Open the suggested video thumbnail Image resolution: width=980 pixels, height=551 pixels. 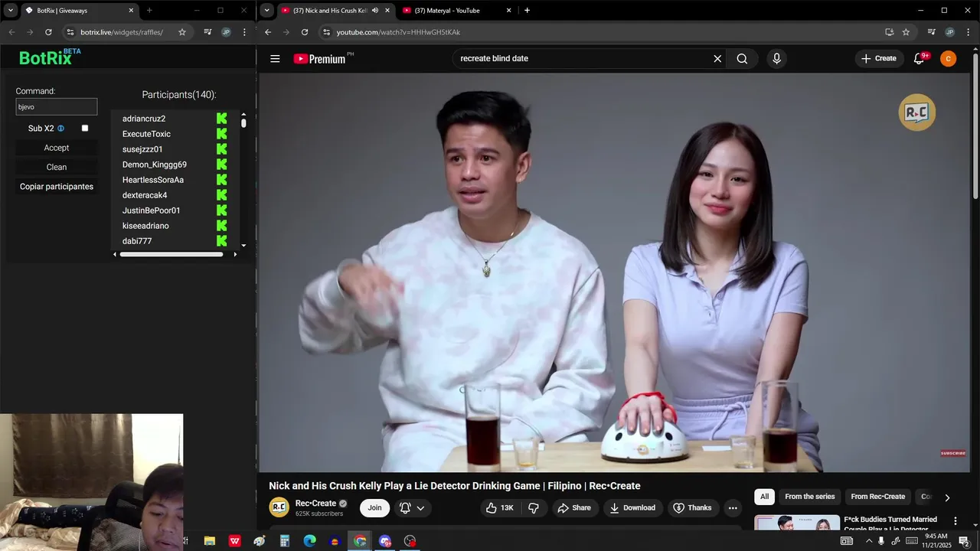(797, 523)
